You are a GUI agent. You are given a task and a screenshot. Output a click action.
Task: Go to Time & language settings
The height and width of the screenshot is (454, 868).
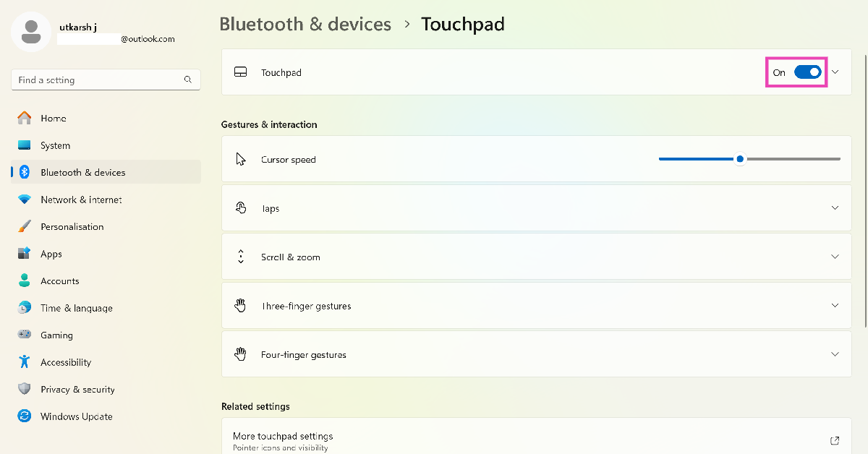pos(76,308)
